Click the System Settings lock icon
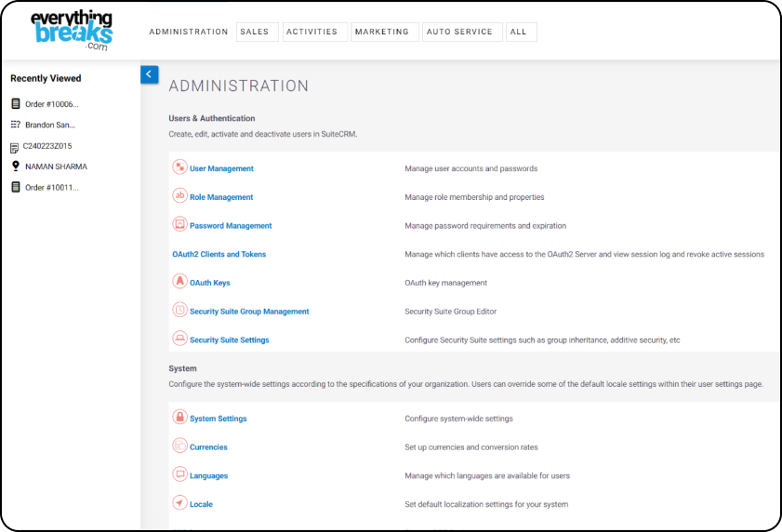The width and height of the screenshot is (782, 532). tap(179, 417)
